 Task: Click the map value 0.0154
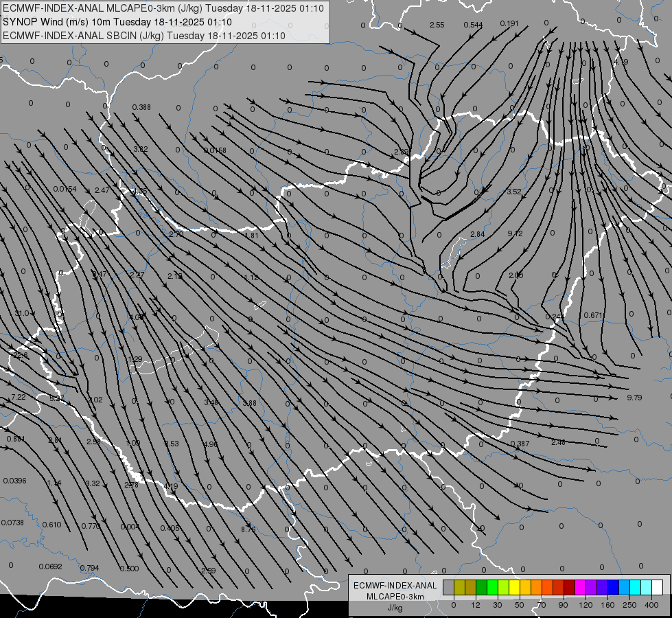click(x=65, y=189)
